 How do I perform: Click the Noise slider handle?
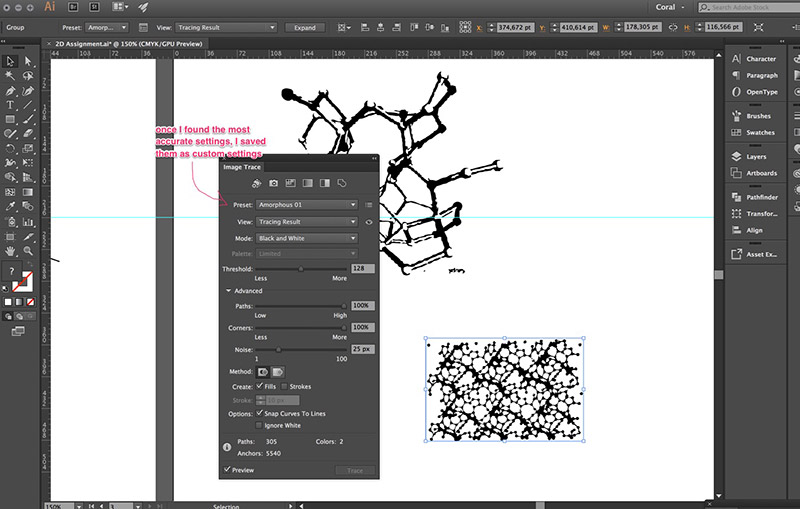tap(279, 350)
